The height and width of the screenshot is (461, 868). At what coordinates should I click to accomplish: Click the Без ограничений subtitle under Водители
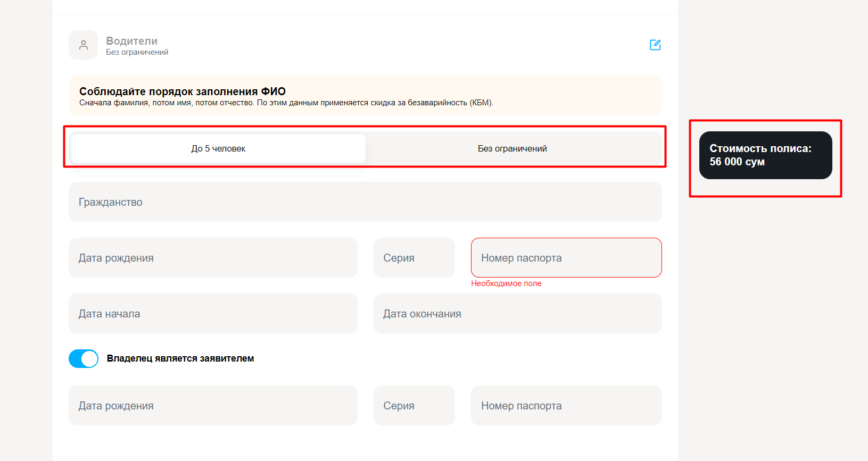137,52
